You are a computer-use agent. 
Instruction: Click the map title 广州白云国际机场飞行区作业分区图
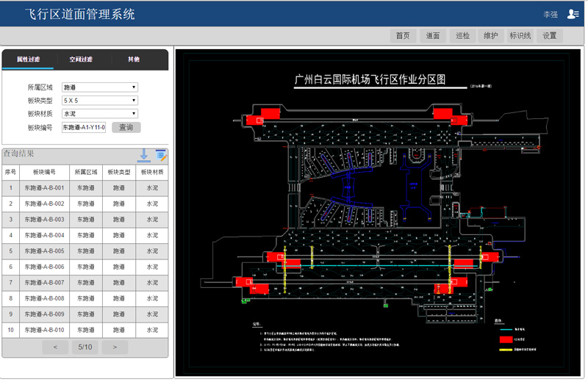tap(370, 79)
